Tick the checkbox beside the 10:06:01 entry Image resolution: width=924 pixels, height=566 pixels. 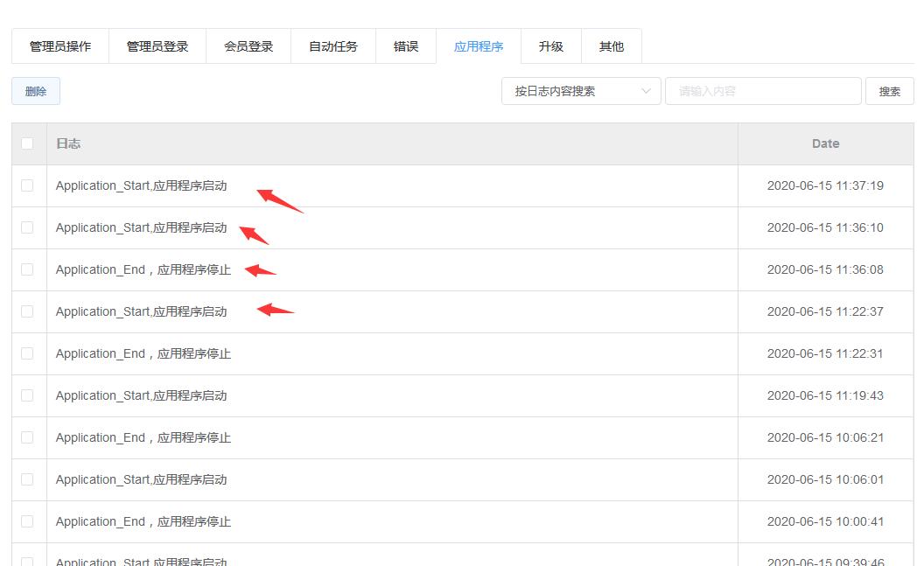tap(27, 479)
